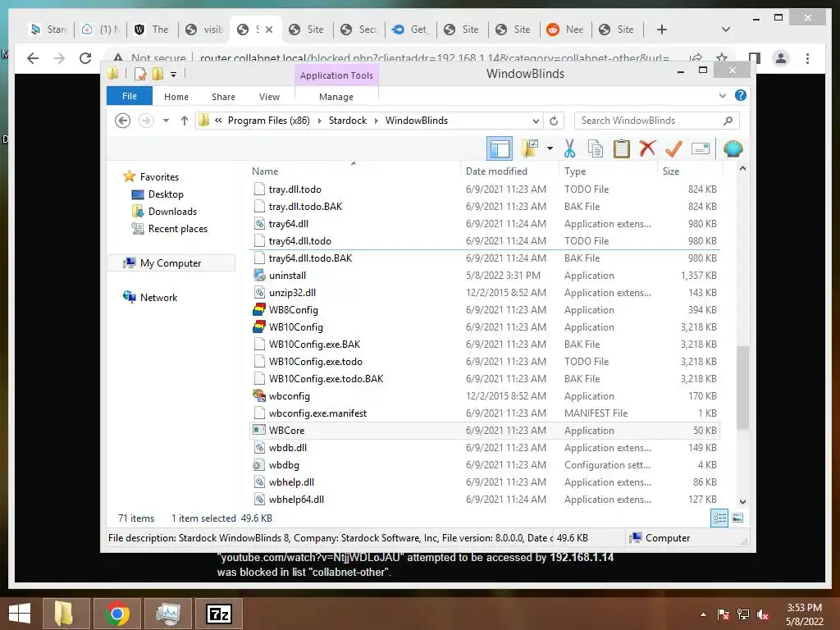Image resolution: width=840 pixels, height=630 pixels.
Task: Select Network in navigation pane
Action: [158, 297]
